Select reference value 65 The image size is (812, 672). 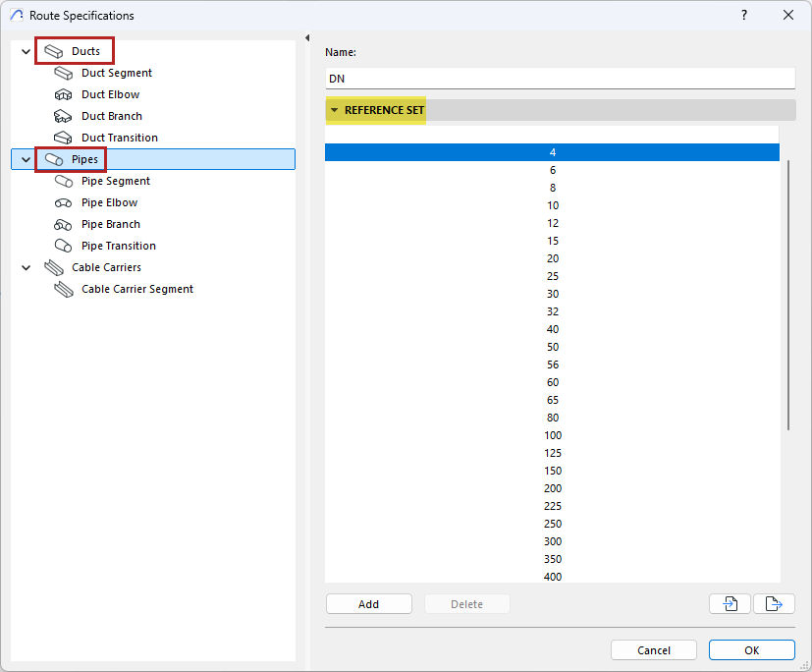click(552, 400)
